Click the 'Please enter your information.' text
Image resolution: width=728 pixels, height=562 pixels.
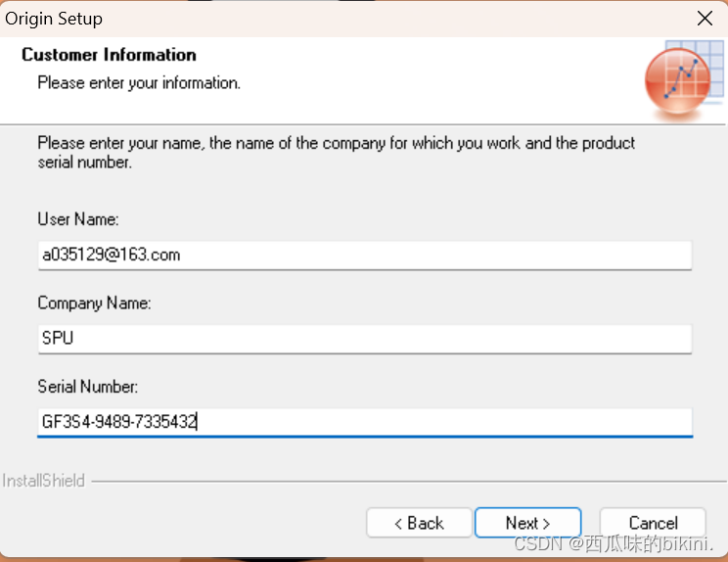[x=139, y=82]
